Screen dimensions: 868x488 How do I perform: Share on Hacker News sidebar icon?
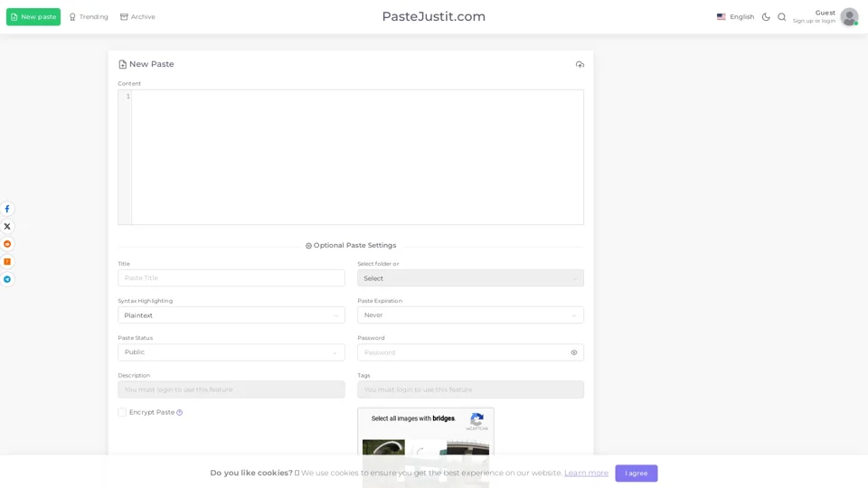point(7,262)
